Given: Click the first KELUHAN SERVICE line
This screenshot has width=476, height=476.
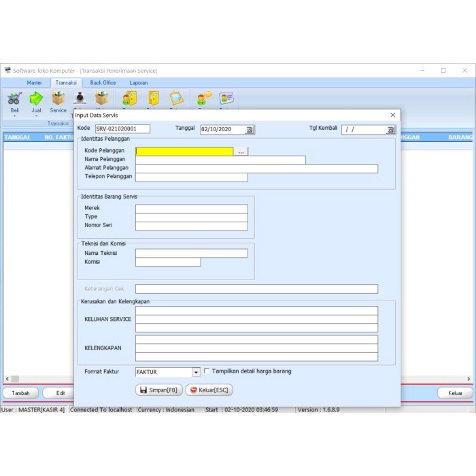Looking at the screenshot, I should click(x=256, y=311).
